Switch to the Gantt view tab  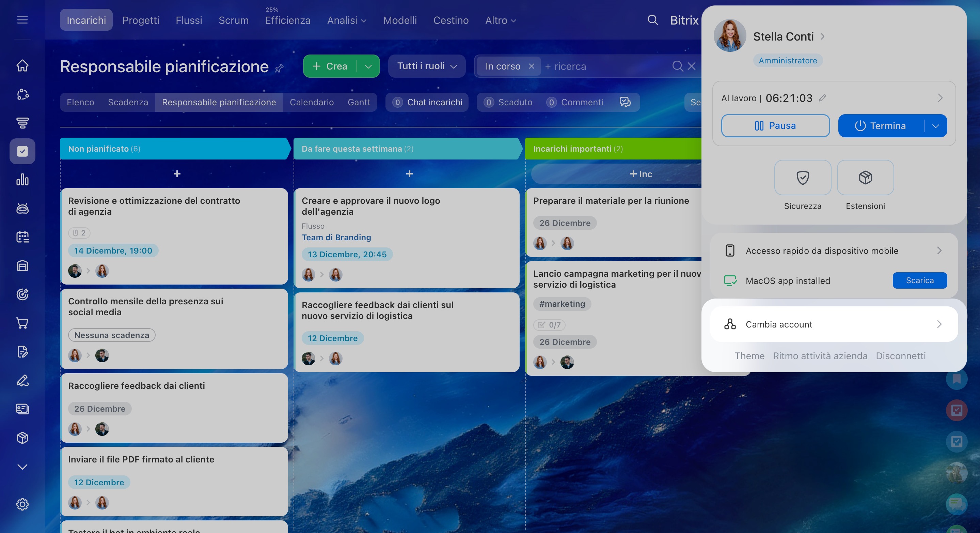tap(358, 102)
